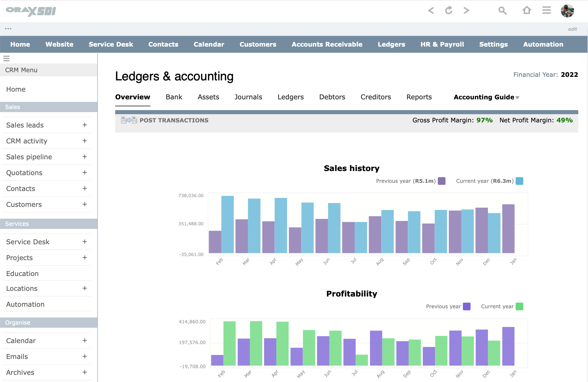588x382 pixels.
Task: Open the Accounting Guide dropdown
Action: coord(486,97)
